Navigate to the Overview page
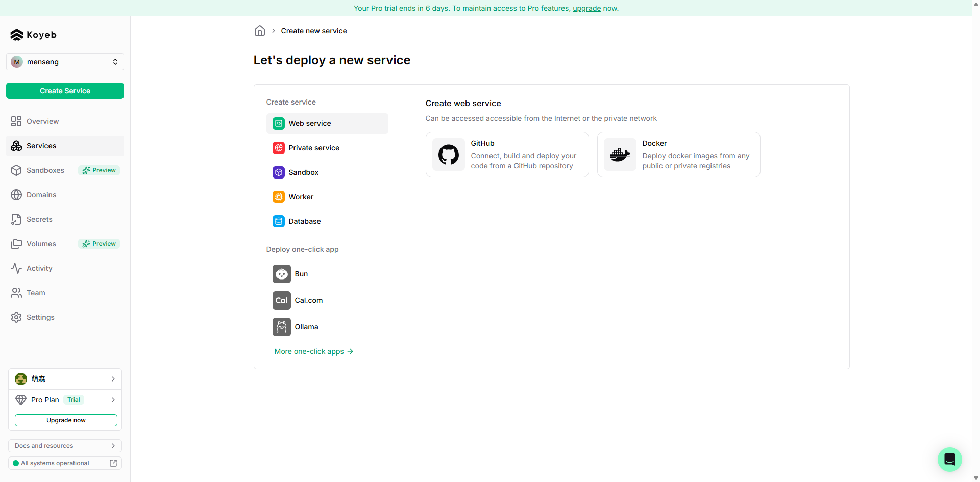The image size is (980, 482). tap(42, 121)
